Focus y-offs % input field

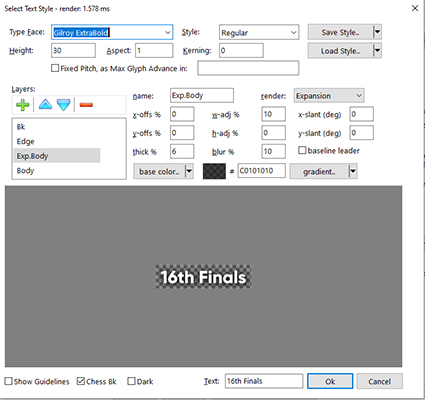182,133
